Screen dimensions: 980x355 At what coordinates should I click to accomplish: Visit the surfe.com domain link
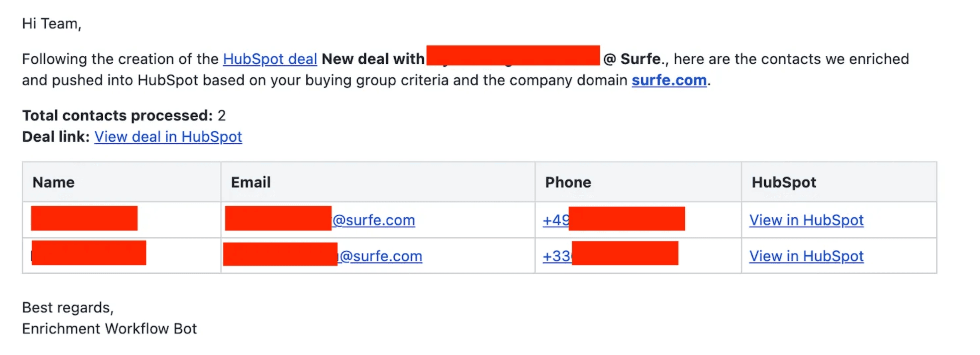669,80
